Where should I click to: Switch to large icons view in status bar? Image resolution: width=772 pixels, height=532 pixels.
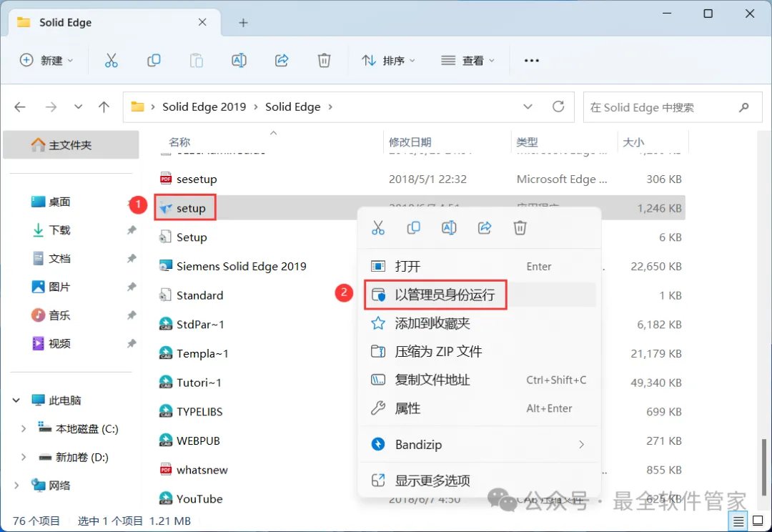click(758, 521)
